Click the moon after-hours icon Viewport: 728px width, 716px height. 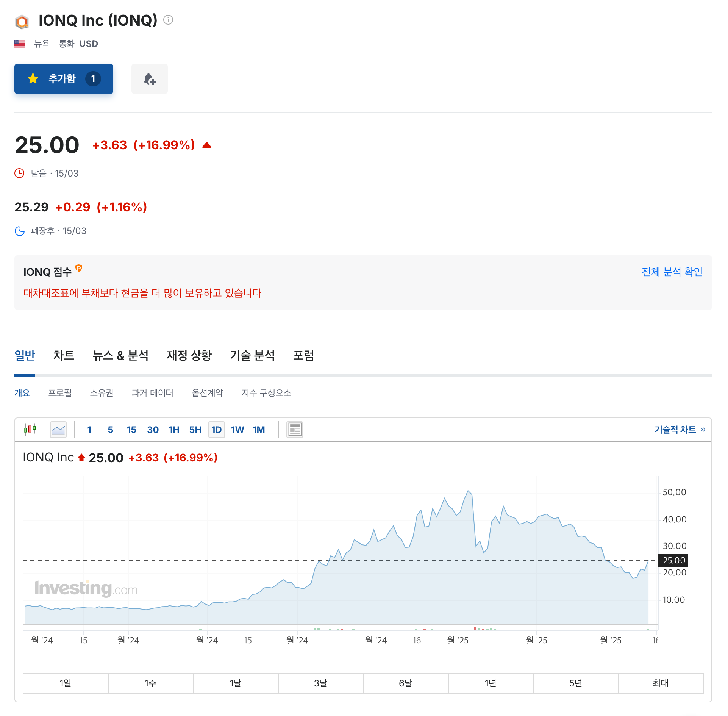coord(20,231)
